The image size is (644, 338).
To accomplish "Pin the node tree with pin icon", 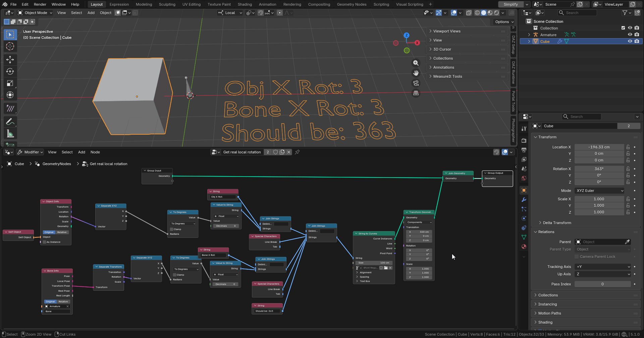I will point(297,152).
